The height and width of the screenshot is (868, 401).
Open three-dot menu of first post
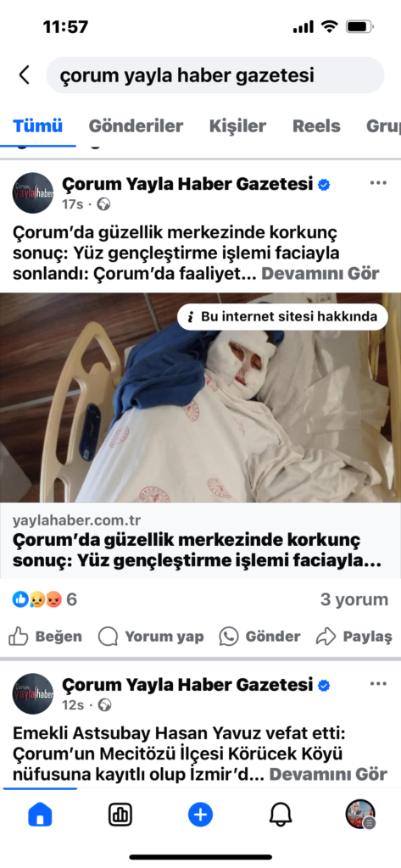pyautogui.click(x=378, y=183)
